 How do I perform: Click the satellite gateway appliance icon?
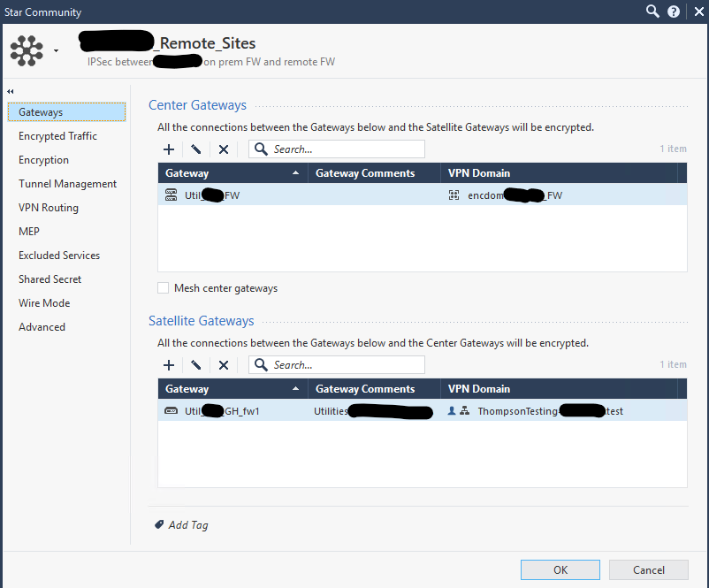(171, 411)
